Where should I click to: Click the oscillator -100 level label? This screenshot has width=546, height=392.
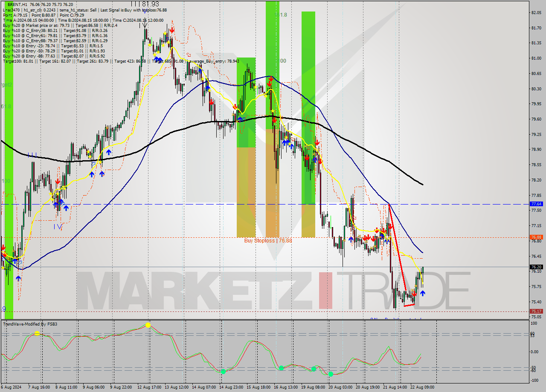click(535, 380)
